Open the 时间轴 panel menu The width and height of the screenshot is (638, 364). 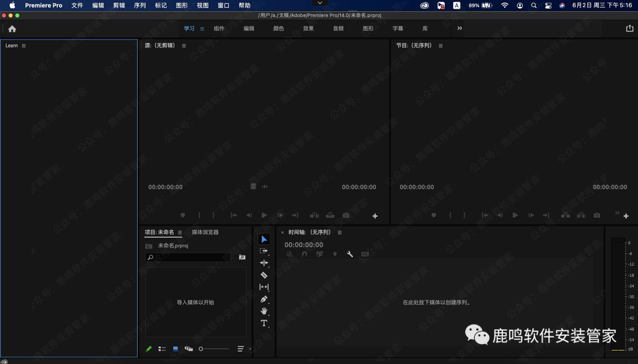coord(340,232)
